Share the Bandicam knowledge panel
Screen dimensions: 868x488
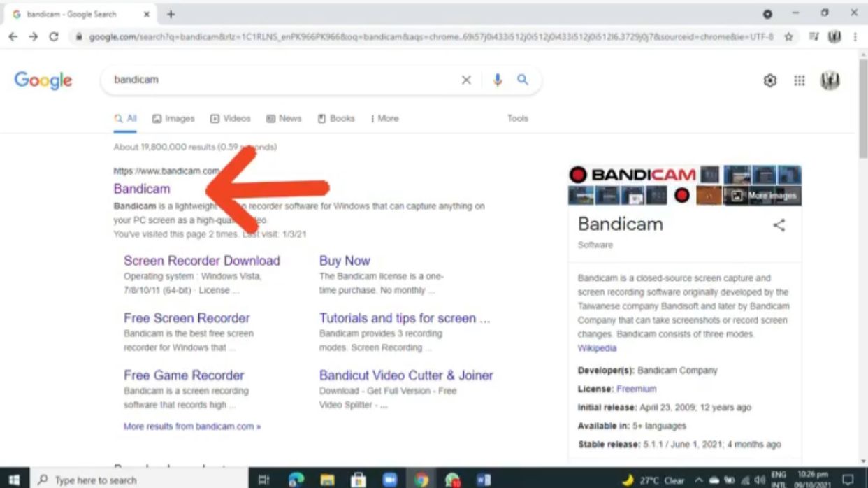point(779,225)
